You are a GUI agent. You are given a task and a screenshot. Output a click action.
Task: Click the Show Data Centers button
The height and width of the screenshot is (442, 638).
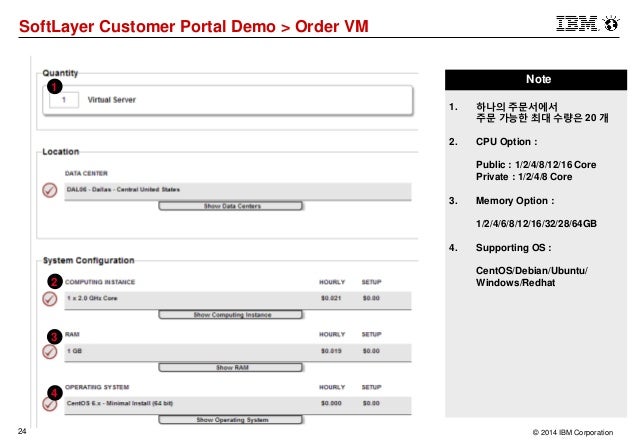pos(231,206)
